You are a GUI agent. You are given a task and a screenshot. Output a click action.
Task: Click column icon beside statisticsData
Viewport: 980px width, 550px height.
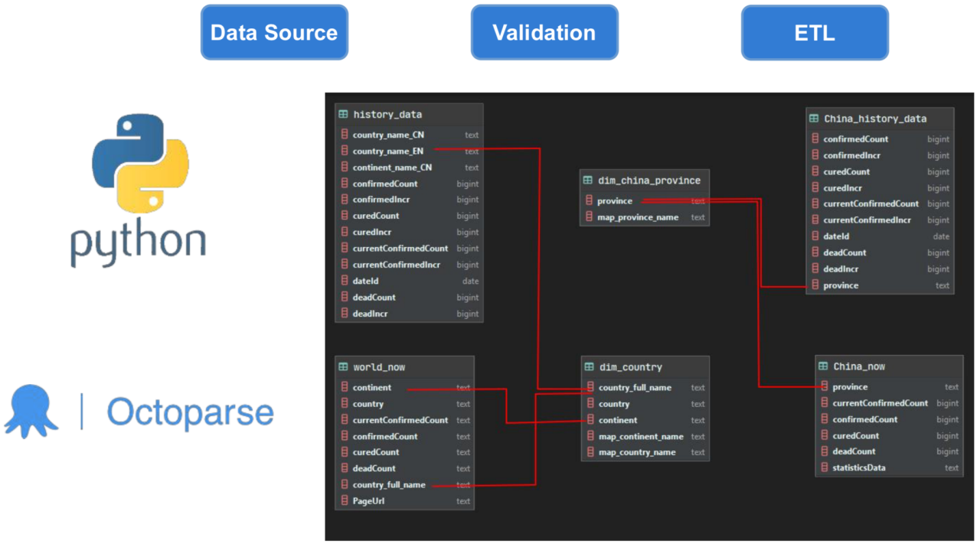[x=825, y=467]
